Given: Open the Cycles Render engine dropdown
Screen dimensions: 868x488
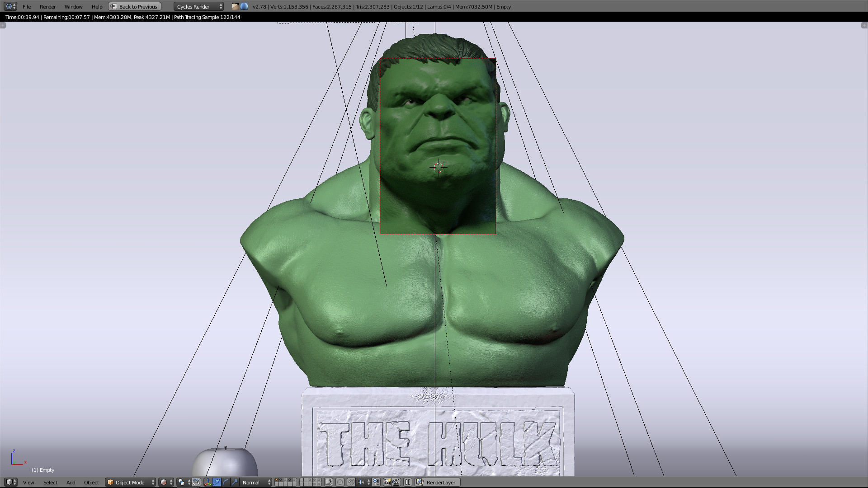Looking at the screenshot, I should (198, 6).
